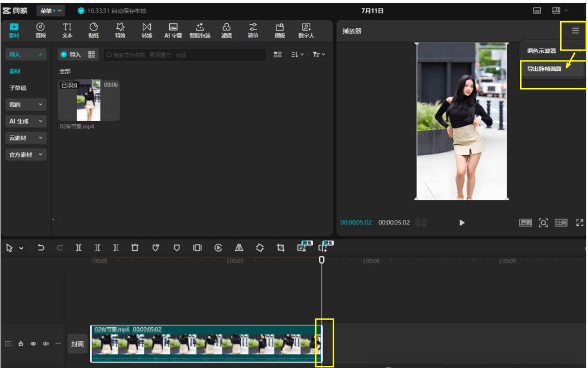Click the crop tool in timeline toolbar
Image resolution: width=588 pixels, height=368 pixels.
[x=280, y=248]
